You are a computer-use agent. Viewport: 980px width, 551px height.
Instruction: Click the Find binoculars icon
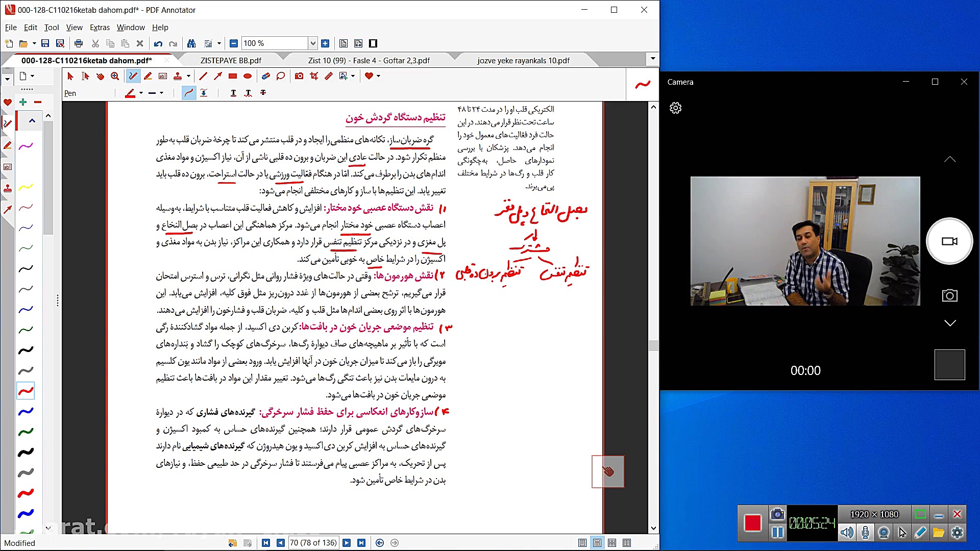click(191, 43)
